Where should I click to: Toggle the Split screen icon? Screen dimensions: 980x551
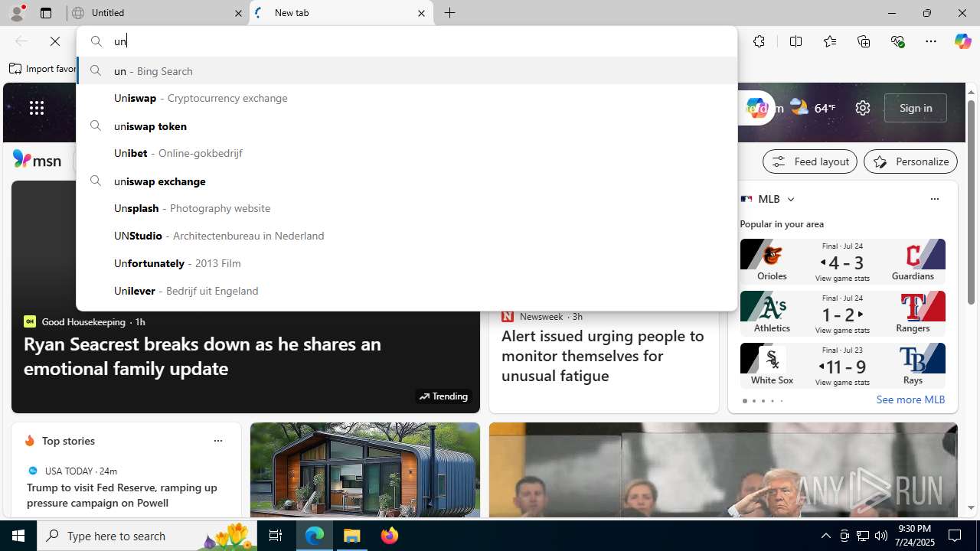795,41
